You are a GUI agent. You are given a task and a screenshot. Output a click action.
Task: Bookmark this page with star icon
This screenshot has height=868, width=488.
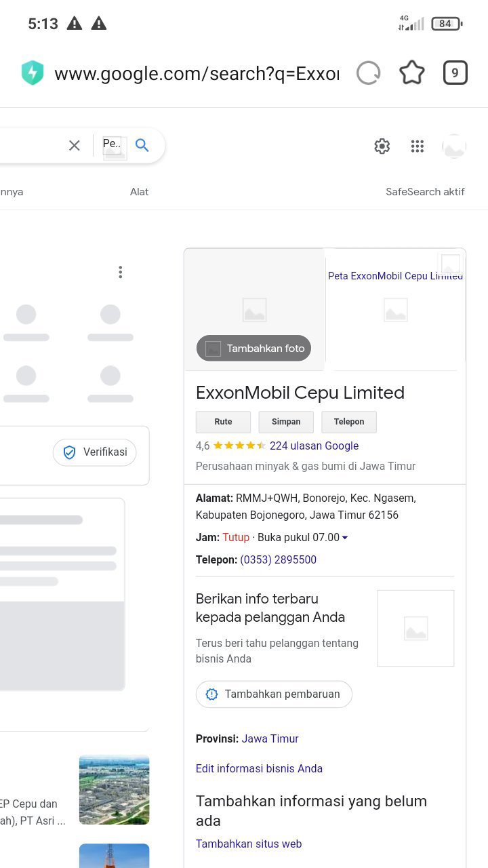tap(411, 73)
